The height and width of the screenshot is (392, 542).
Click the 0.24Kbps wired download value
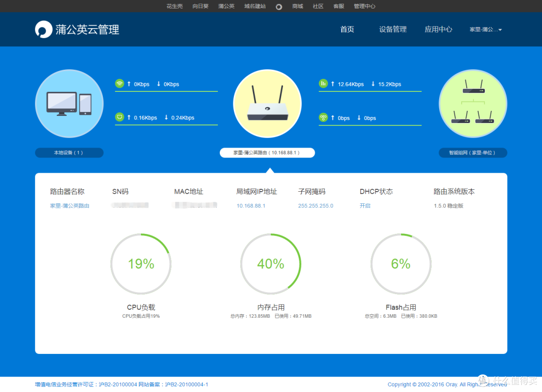pos(183,117)
